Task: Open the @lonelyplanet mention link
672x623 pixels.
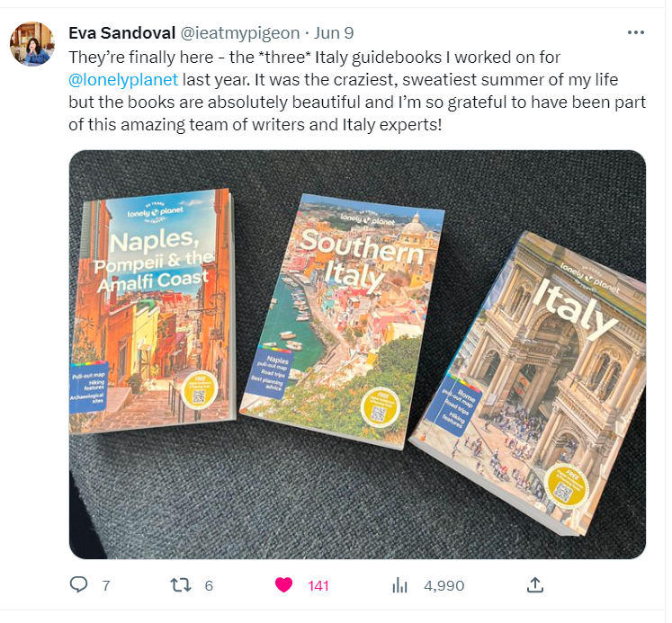Action: [x=123, y=80]
